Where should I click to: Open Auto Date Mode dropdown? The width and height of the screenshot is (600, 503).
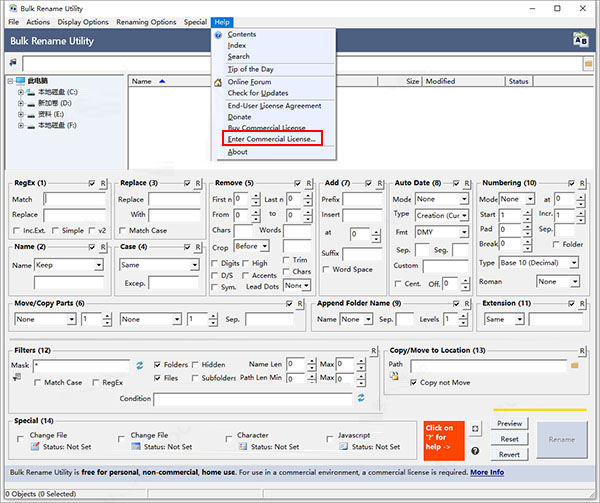[x=464, y=199]
